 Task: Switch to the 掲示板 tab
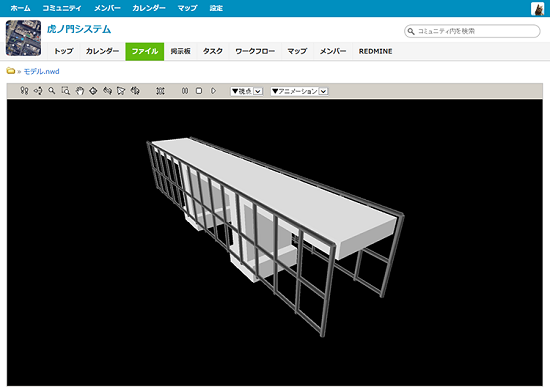point(181,51)
